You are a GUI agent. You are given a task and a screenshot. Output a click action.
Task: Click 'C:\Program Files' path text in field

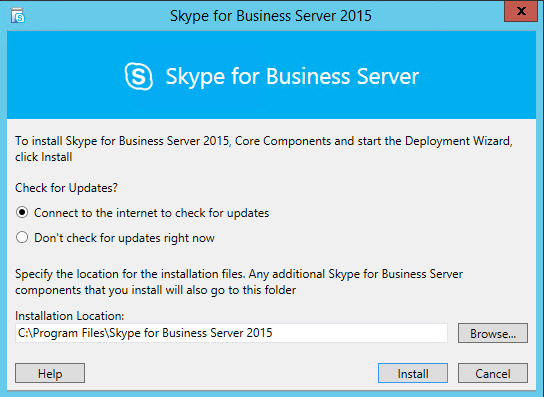[x=61, y=333]
